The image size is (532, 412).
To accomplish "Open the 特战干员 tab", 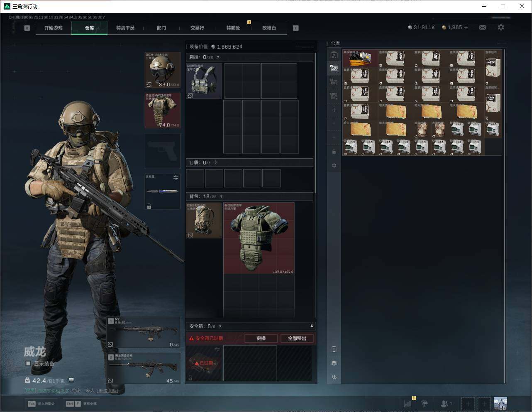I will pyautogui.click(x=125, y=28).
